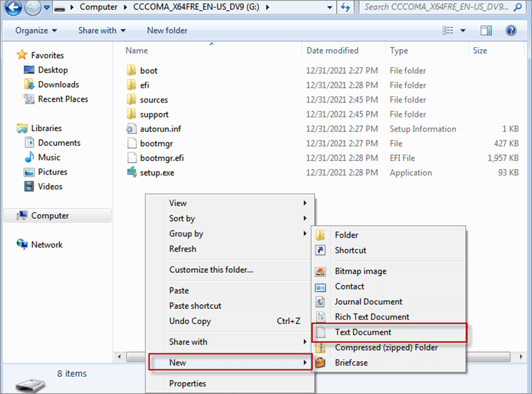Choose Customize this folder...
The width and height of the screenshot is (532, 394).
[x=229, y=270]
